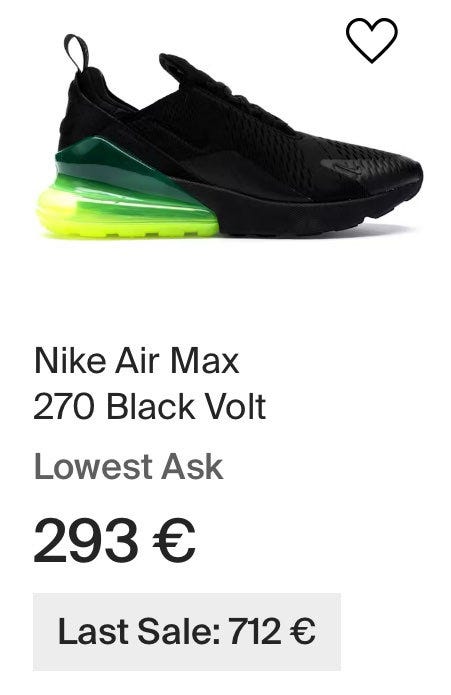451x695 pixels.
Task: Click the heel pull loop of the sneaker
Action: coord(77,52)
